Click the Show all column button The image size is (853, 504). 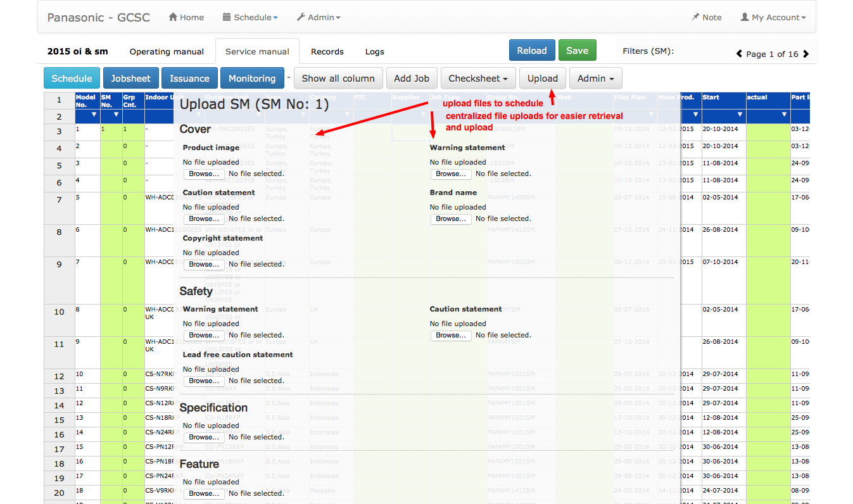coord(338,79)
